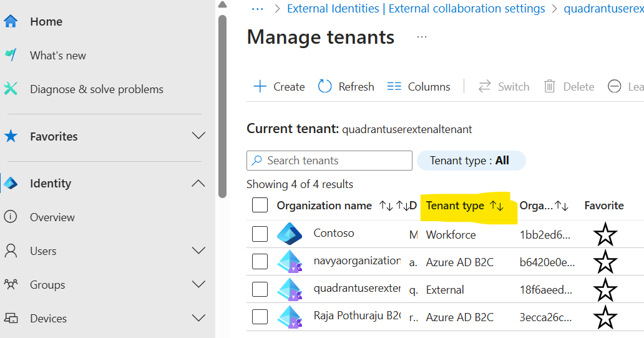Open the Contoso tenant name
644x338 pixels.
tap(333, 233)
